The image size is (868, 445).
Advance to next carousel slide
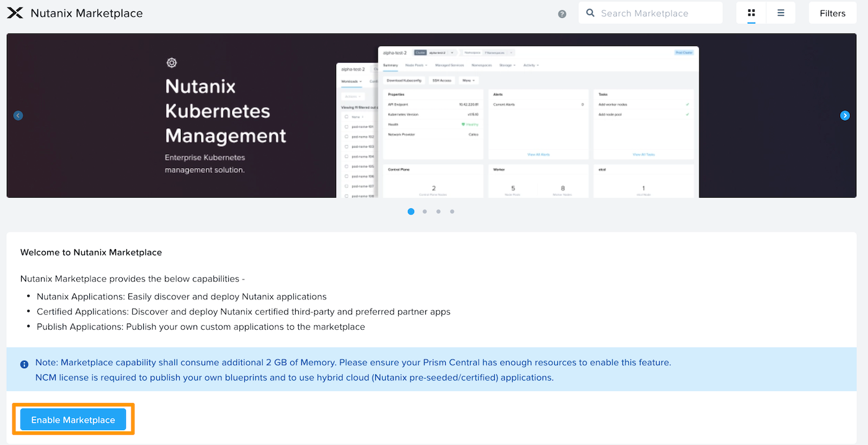844,115
